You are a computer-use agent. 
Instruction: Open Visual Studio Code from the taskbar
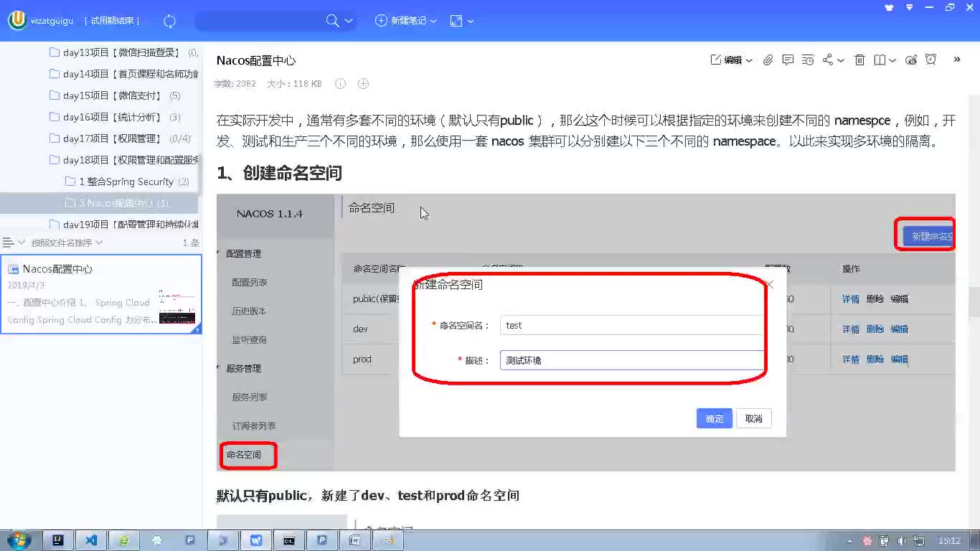(x=91, y=540)
